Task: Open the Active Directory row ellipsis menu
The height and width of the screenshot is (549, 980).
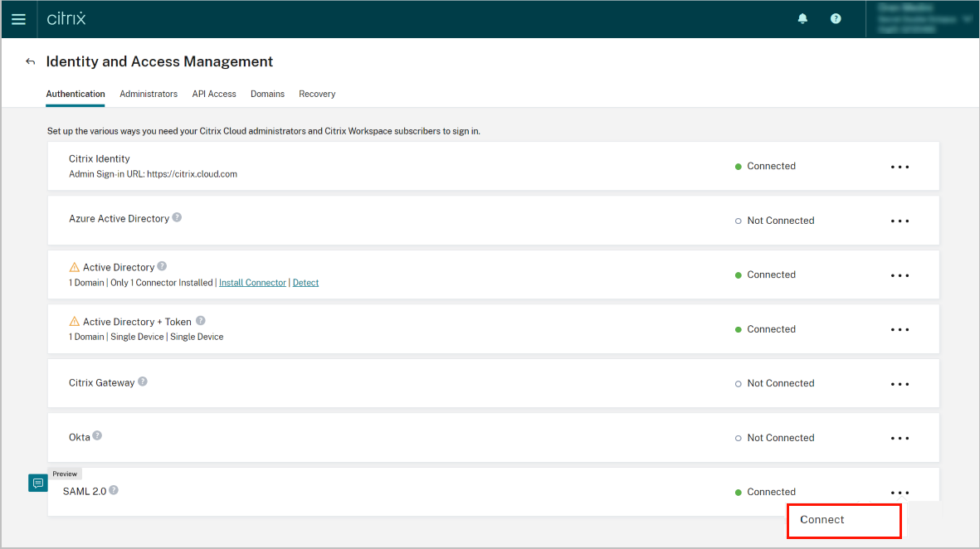Action: (x=900, y=275)
